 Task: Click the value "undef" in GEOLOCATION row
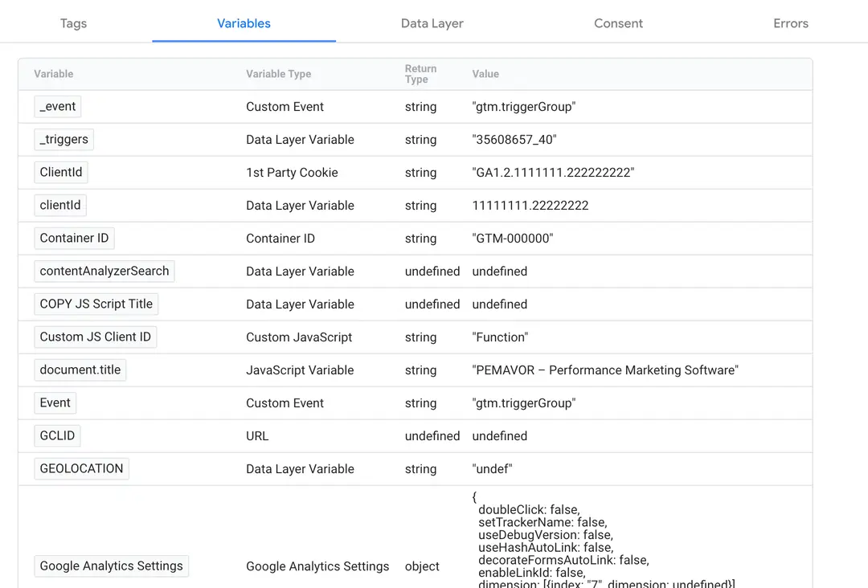tap(492, 469)
